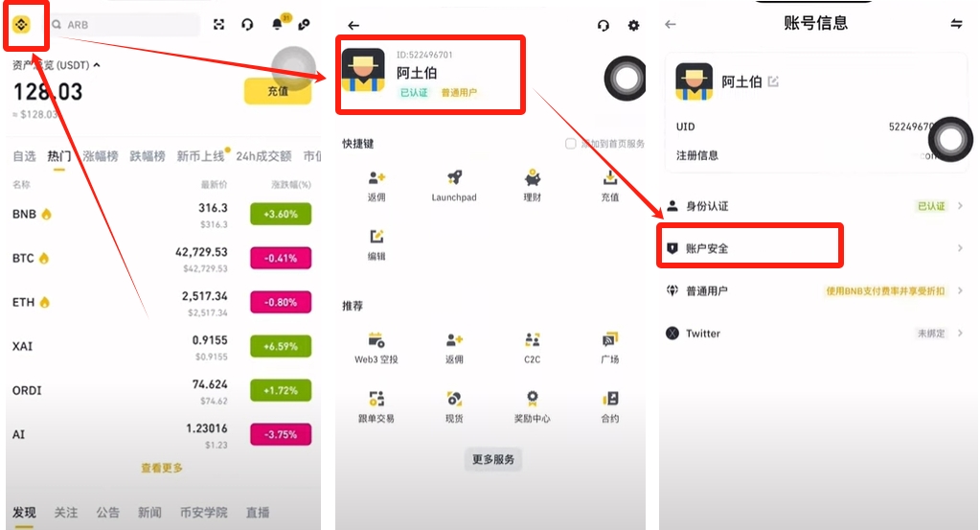Screen dimensions: 980x530
Task: Open the QR scan icon beside search
Action: pyautogui.click(x=218, y=24)
